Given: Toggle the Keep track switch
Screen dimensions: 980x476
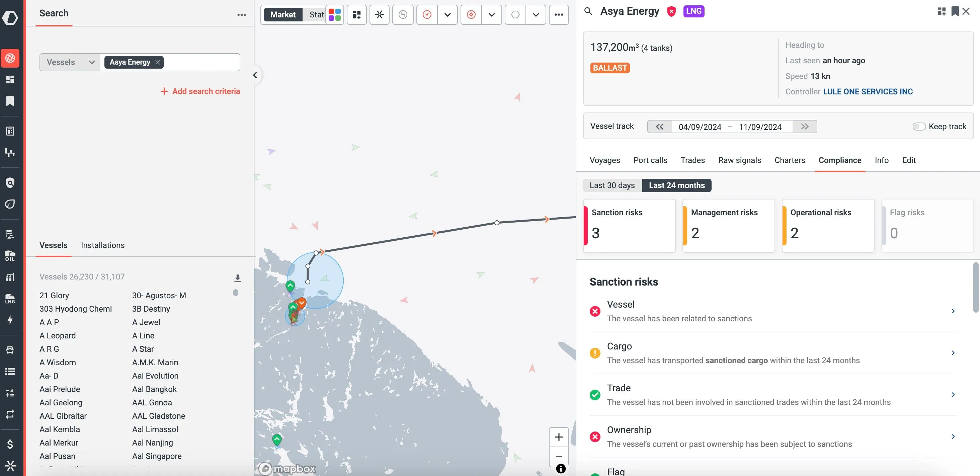Looking at the screenshot, I should pos(919,127).
